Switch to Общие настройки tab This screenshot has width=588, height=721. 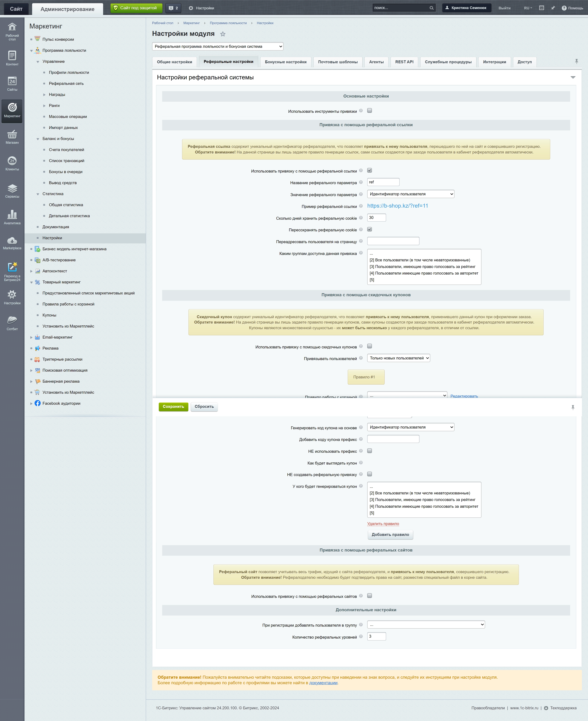click(x=174, y=62)
